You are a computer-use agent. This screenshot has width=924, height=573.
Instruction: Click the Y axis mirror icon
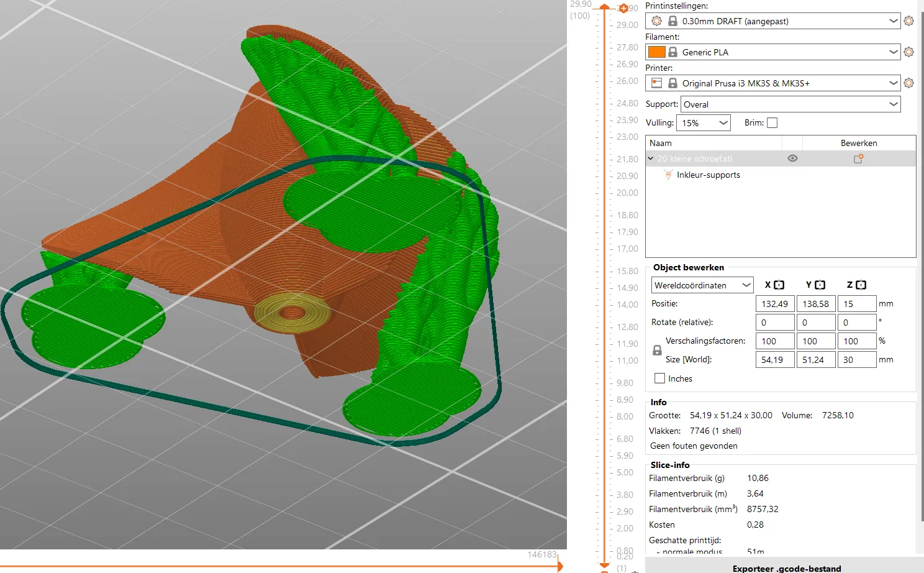[820, 285]
